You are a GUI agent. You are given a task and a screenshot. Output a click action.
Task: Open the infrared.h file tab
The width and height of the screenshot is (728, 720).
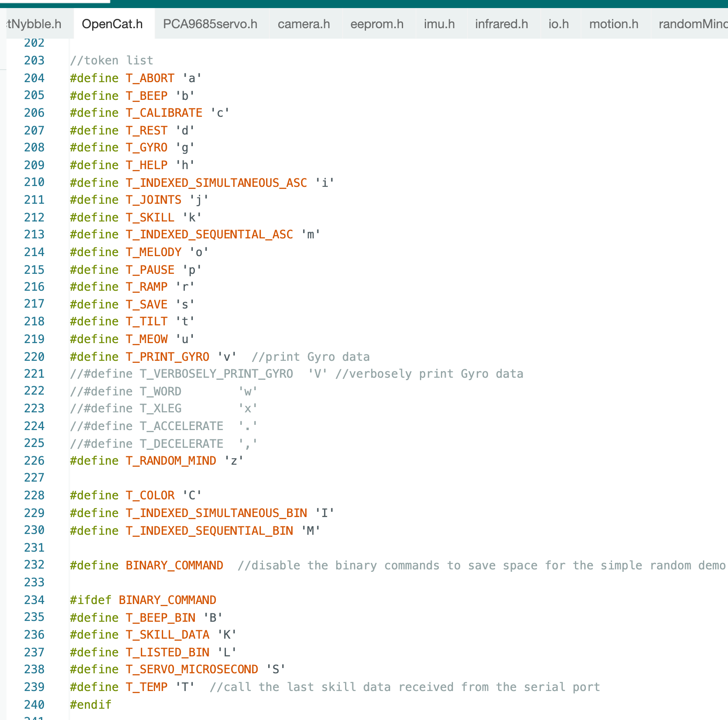pyautogui.click(x=501, y=24)
